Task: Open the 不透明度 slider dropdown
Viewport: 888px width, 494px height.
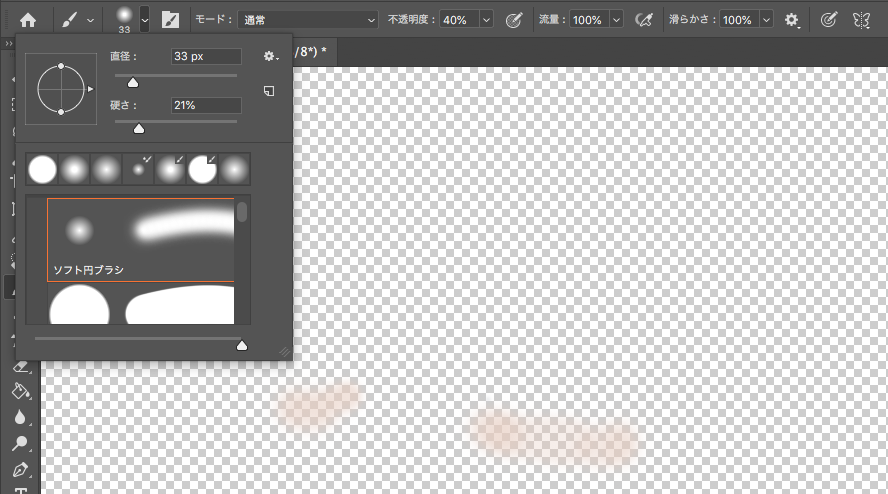Action: tap(486, 20)
